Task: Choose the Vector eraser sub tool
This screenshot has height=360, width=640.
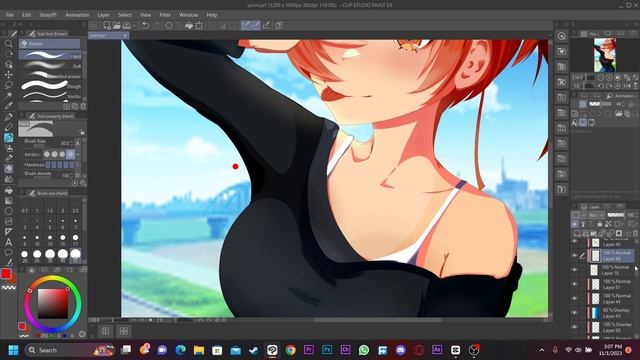Action: point(50,96)
